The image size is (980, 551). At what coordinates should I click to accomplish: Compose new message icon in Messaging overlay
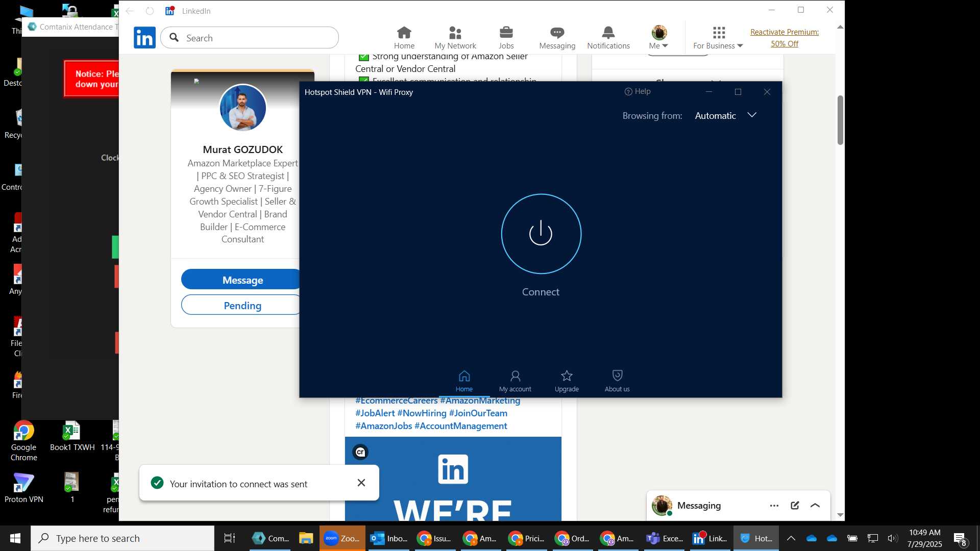795,506
